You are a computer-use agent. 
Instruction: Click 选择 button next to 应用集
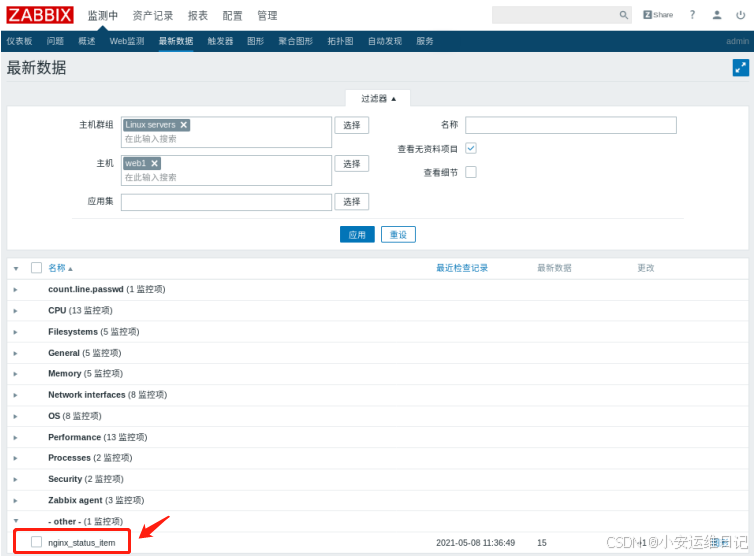(351, 202)
